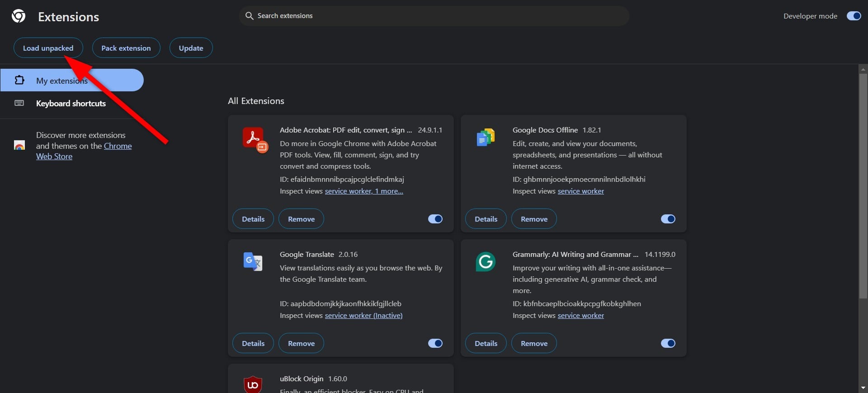Click the search magnifier icon
The image size is (868, 393).
249,16
